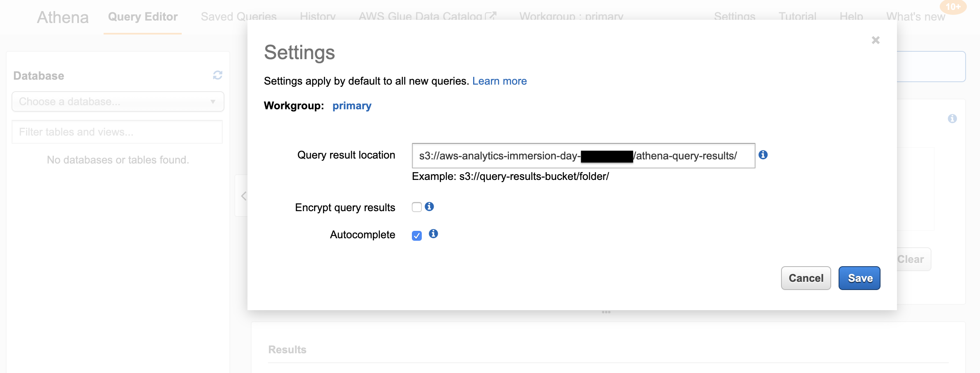The height and width of the screenshot is (373, 980).
Task: Open the Workgroup : primary tab
Action: [x=571, y=17]
